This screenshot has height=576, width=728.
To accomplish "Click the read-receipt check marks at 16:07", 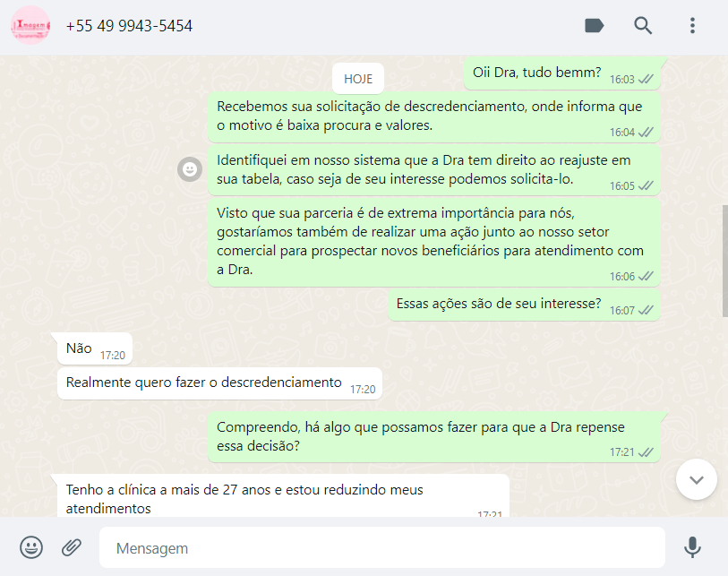I will (x=646, y=310).
